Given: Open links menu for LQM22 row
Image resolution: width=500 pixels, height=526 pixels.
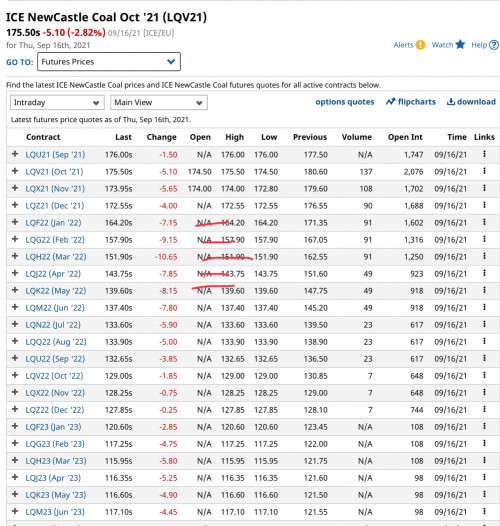Looking at the screenshot, I should tap(484, 307).
